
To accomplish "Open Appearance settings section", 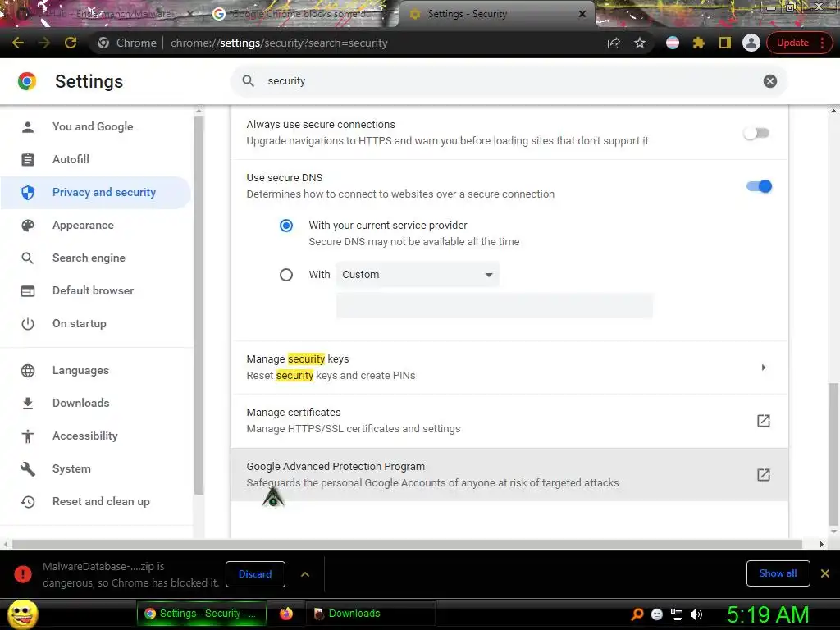I will (x=83, y=225).
